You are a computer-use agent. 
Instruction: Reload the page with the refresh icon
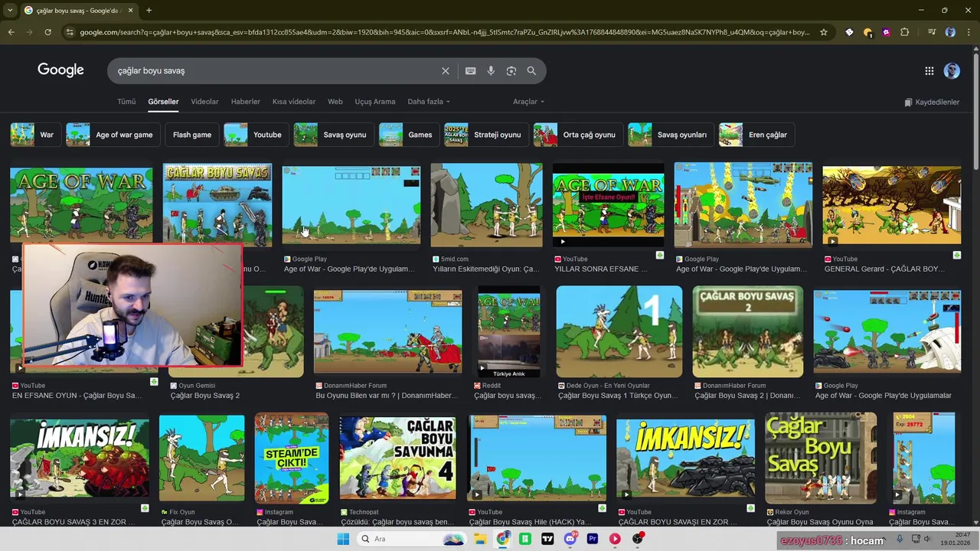click(47, 32)
